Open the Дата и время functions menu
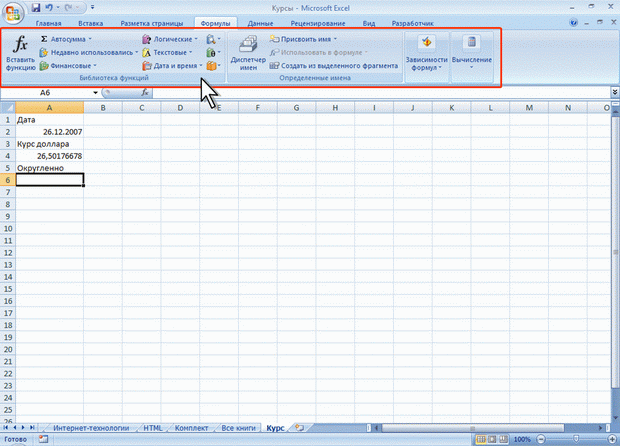This screenshot has height=446, width=620. [x=172, y=66]
